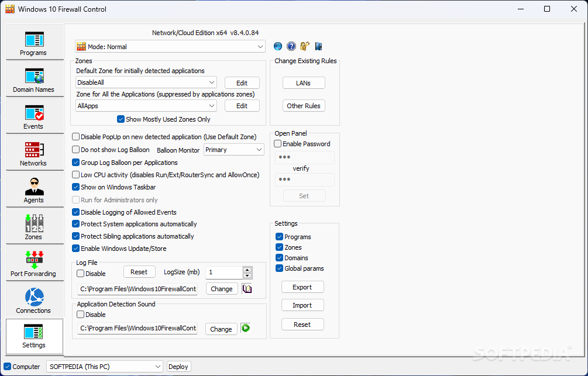Click the exit door icon

[x=318, y=46]
